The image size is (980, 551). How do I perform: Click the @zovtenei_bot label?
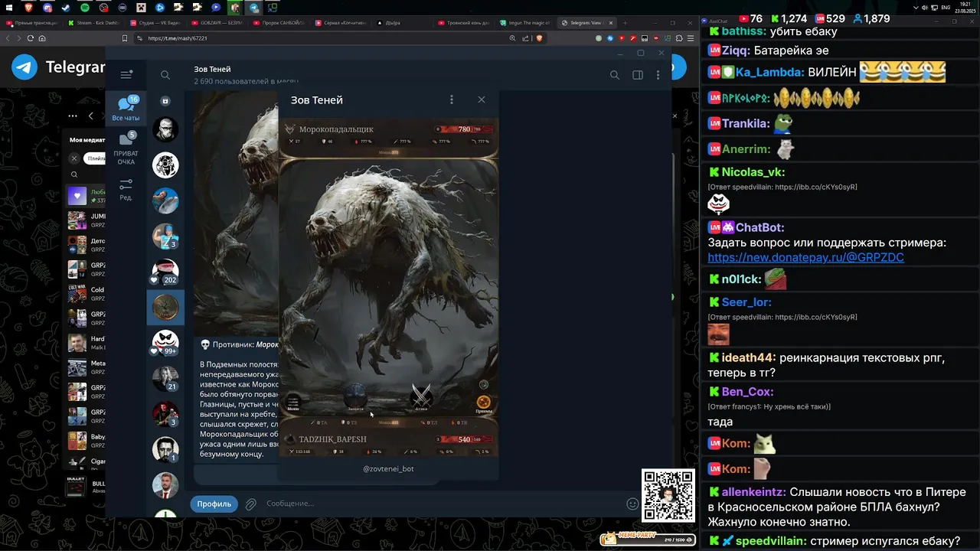pyautogui.click(x=388, y=468)
